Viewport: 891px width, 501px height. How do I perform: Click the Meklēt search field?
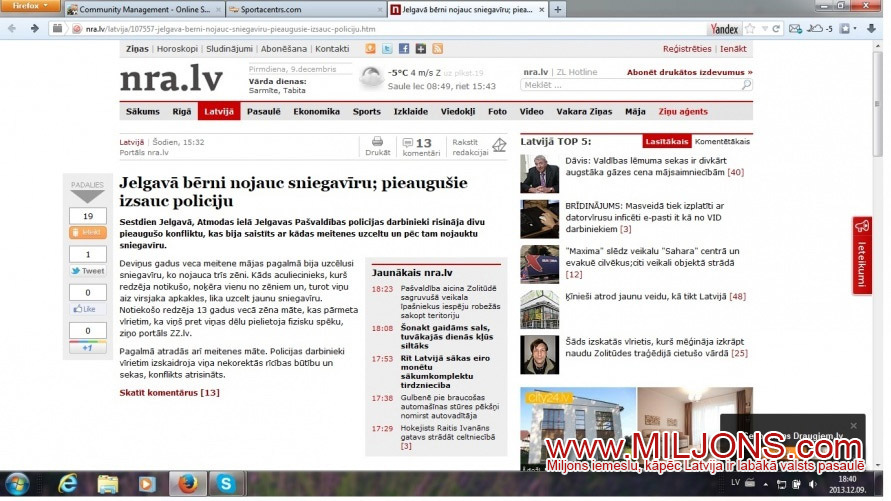coord(630,85)
